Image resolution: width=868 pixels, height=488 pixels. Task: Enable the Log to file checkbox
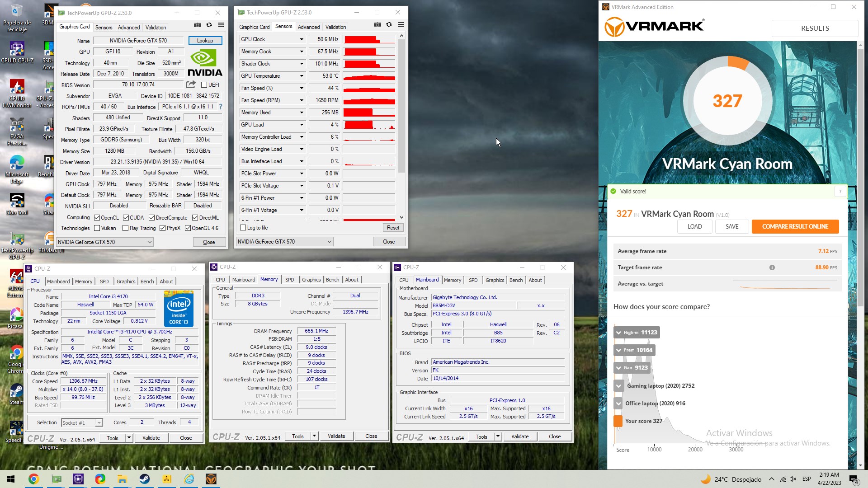(x=243, y=228)
